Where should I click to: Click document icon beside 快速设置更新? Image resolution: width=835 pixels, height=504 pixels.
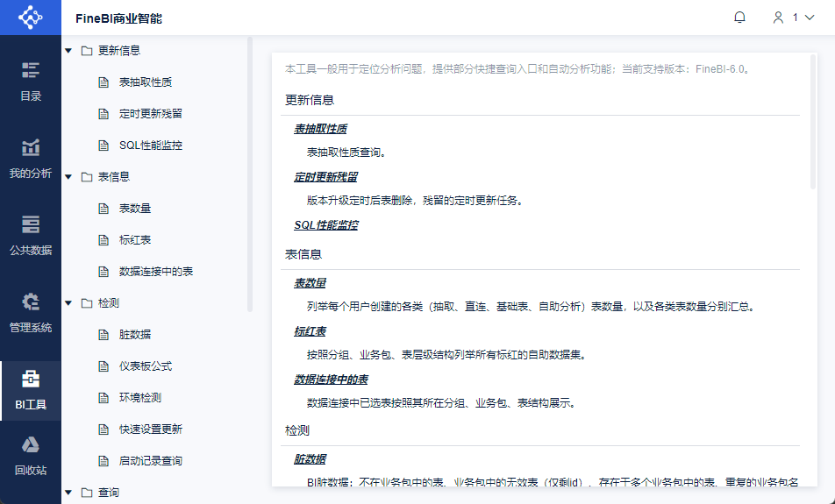[x=103, y=429]
